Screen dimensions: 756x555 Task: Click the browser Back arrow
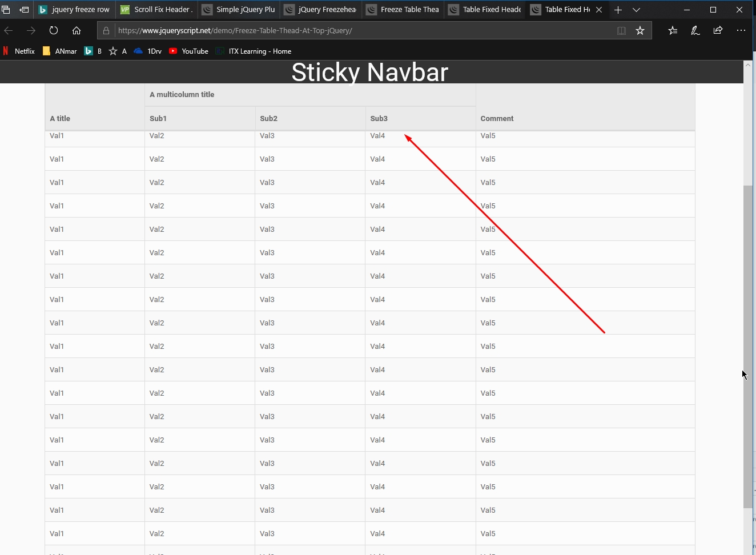(x=9, y=31)
